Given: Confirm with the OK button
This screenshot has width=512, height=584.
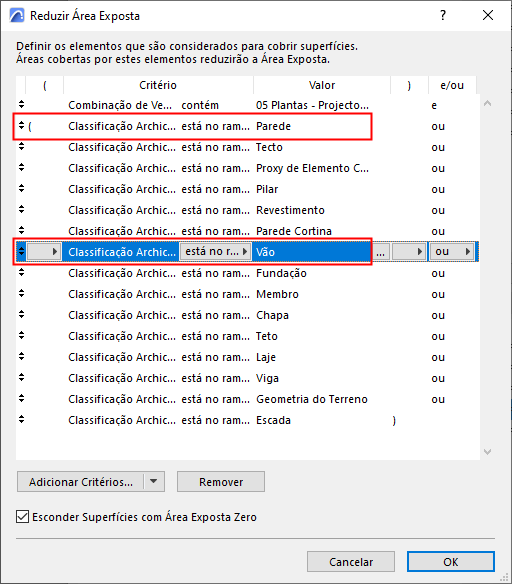Looking at the screenshot, I should (451, 561).
